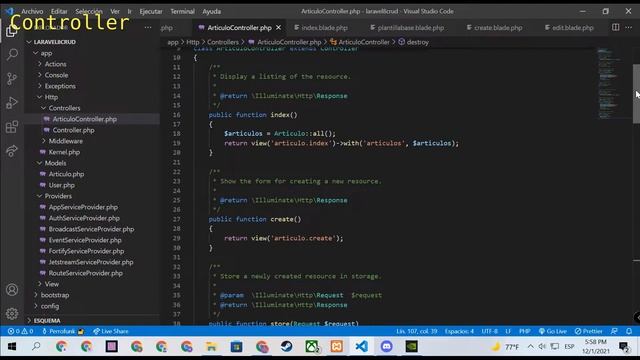Switch to edit.blade.php tab
Image resolution: width=640 pixels, height=360 pixels.
pos(569,27)
